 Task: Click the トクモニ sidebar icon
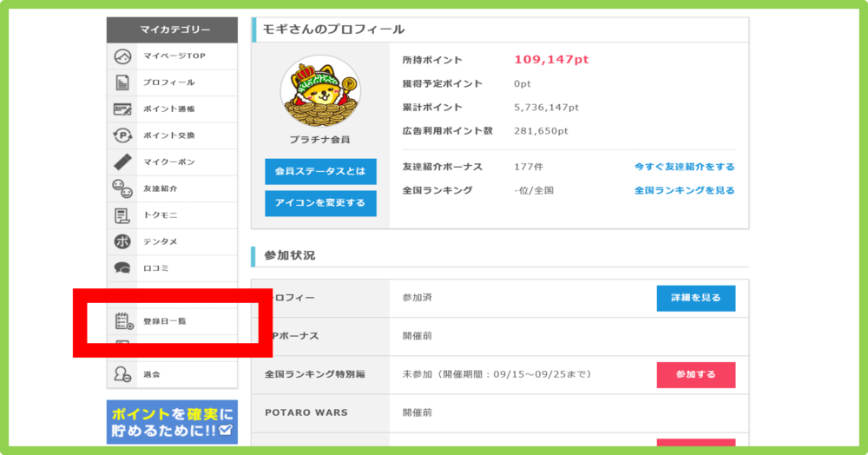coord(122,215)
